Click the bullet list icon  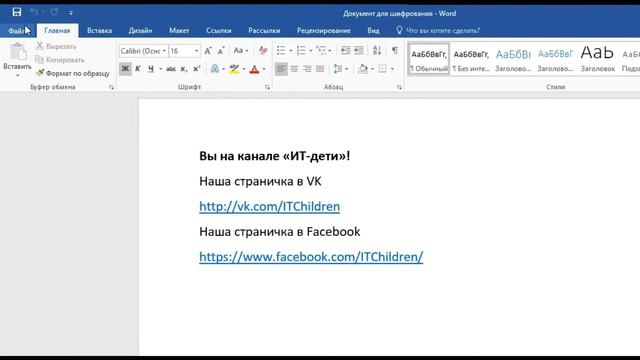click(281, 51)
